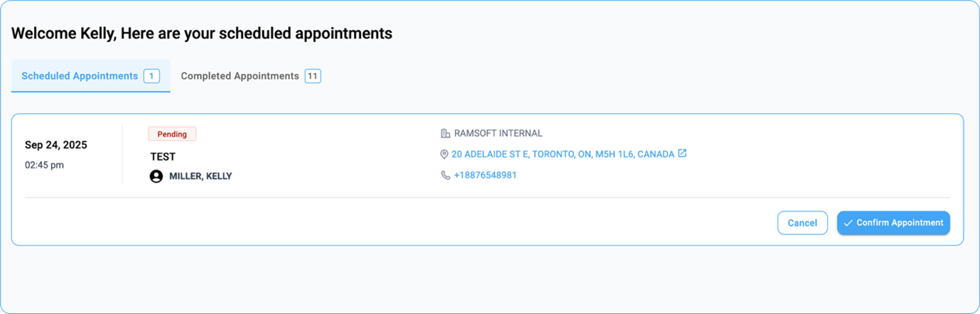Image resolution: width=980 pixels, height=314 pixels.
Task: Click the completed count badge showing 11
Action: coord(313,76)
